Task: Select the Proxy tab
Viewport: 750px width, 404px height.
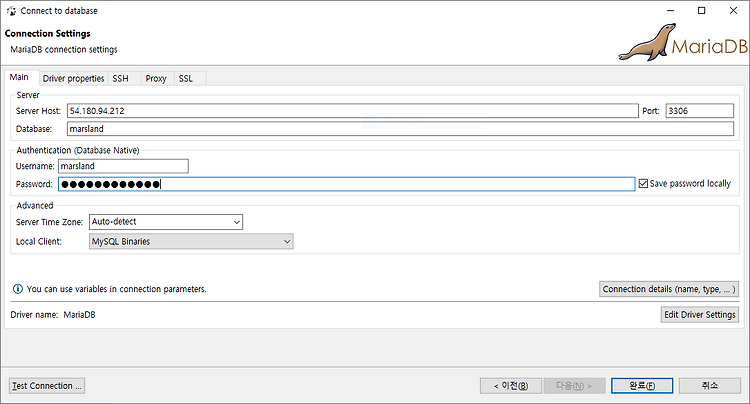Action: click(x=156, y=78)
